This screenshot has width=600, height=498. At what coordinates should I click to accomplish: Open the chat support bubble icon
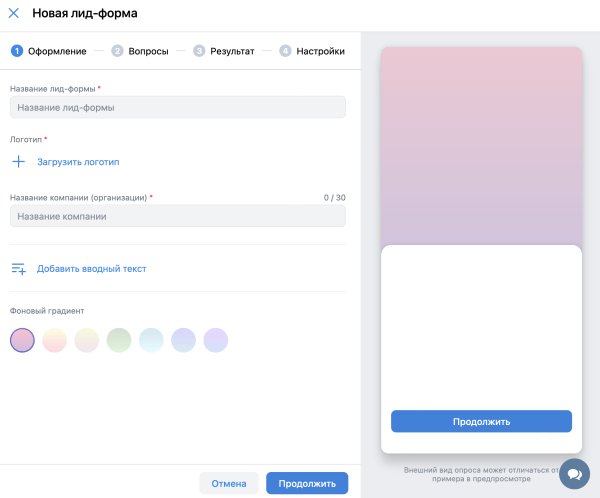[x=574, y=473]
